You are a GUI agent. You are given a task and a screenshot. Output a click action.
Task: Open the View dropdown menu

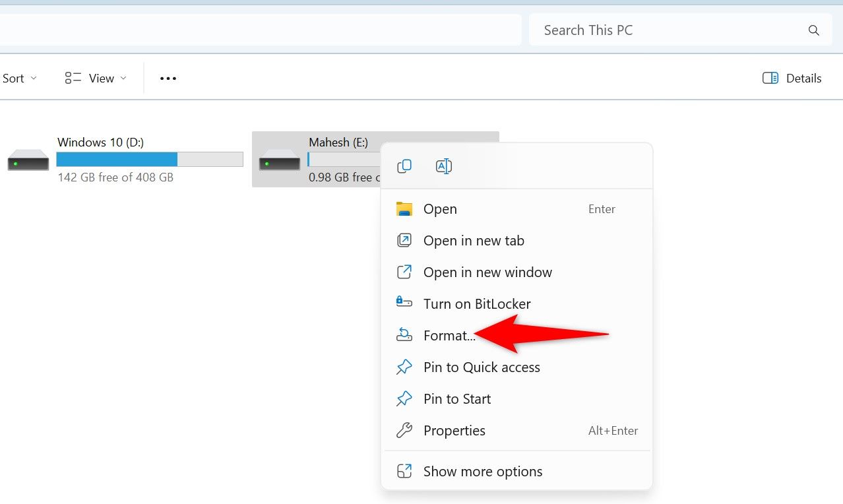tap(96, 79)
